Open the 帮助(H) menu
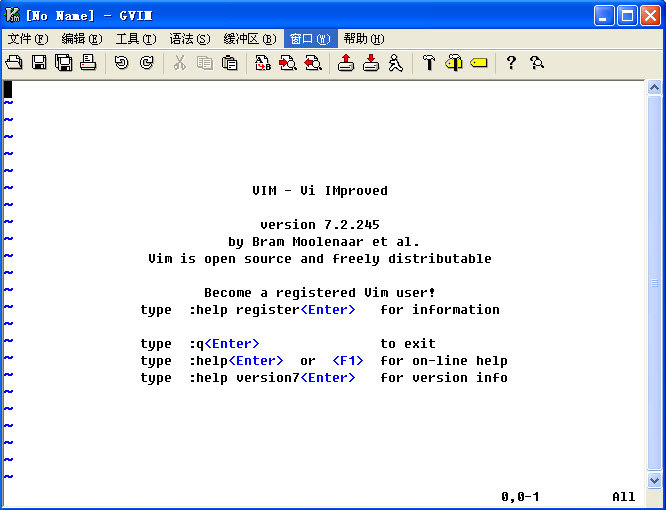This screenshot has width=666, height=510. coord(364,39)
